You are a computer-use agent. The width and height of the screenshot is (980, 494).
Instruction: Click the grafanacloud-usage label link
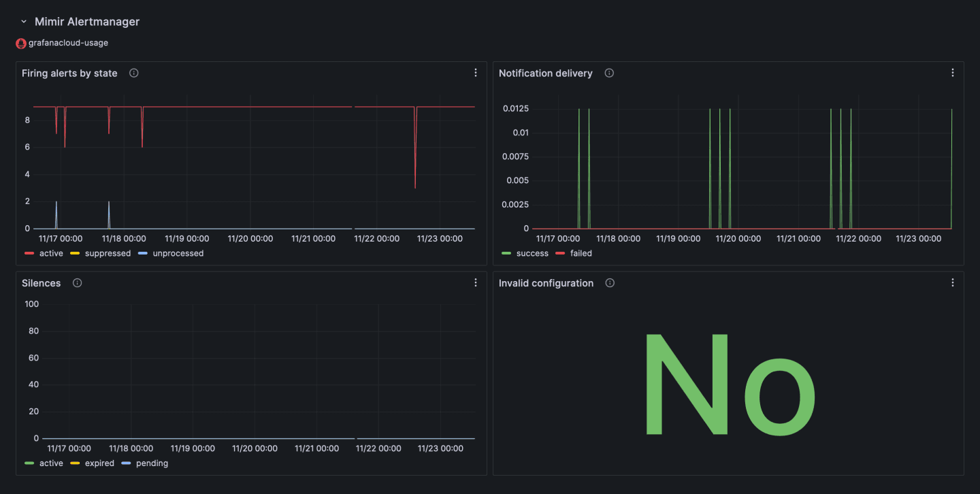67,43
